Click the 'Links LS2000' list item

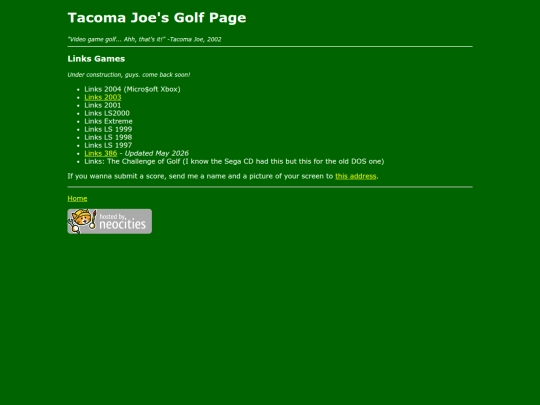click(107, 113)
